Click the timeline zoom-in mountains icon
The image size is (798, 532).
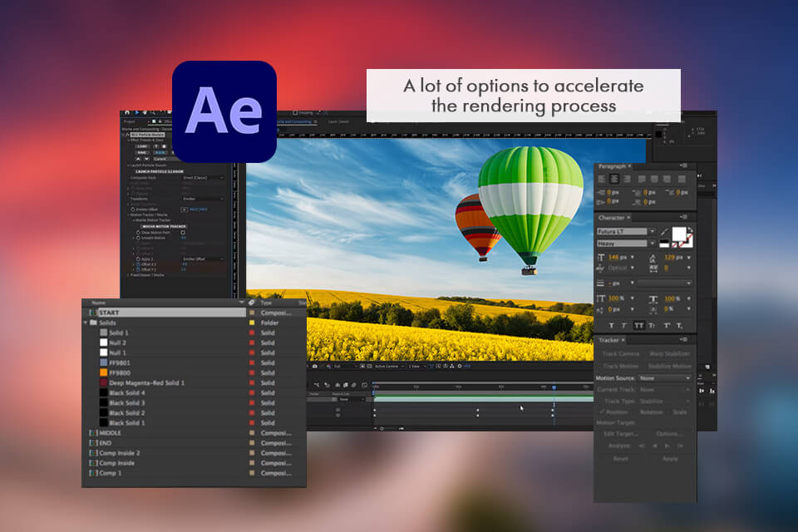(x=401, y=429)
